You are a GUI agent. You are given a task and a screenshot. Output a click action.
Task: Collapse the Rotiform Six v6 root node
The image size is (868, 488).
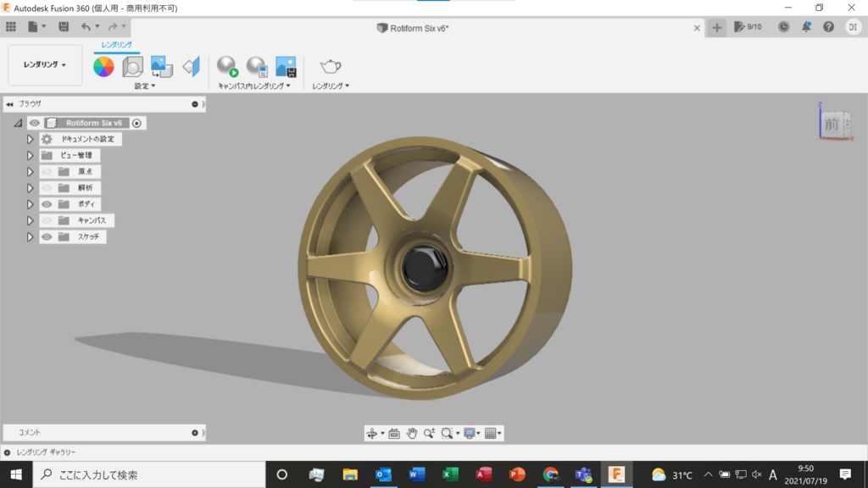(x=18, y=123)
